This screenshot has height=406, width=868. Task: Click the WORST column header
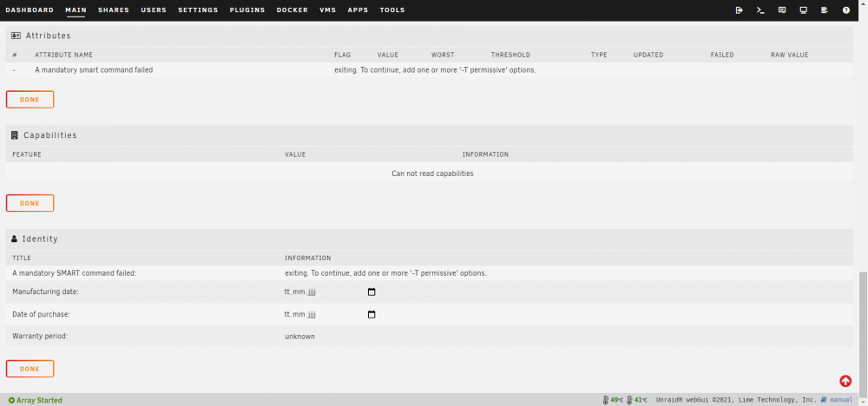[443, 55]
